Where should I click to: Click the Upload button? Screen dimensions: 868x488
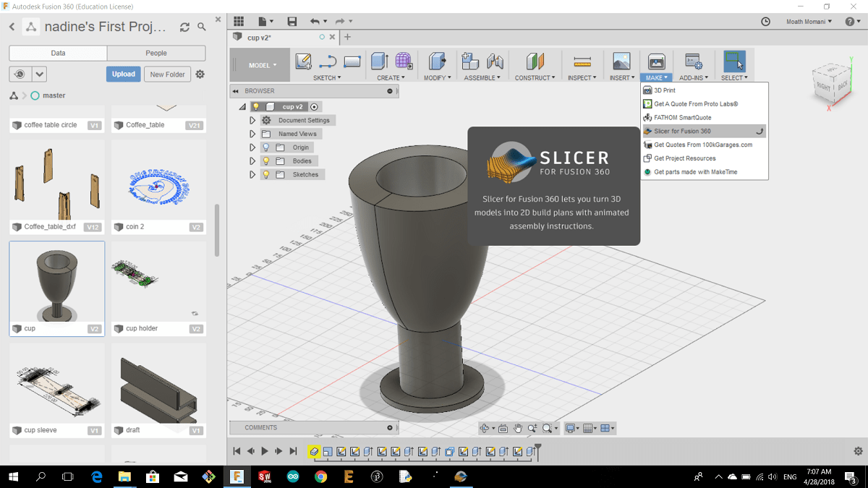coord(124,74)
